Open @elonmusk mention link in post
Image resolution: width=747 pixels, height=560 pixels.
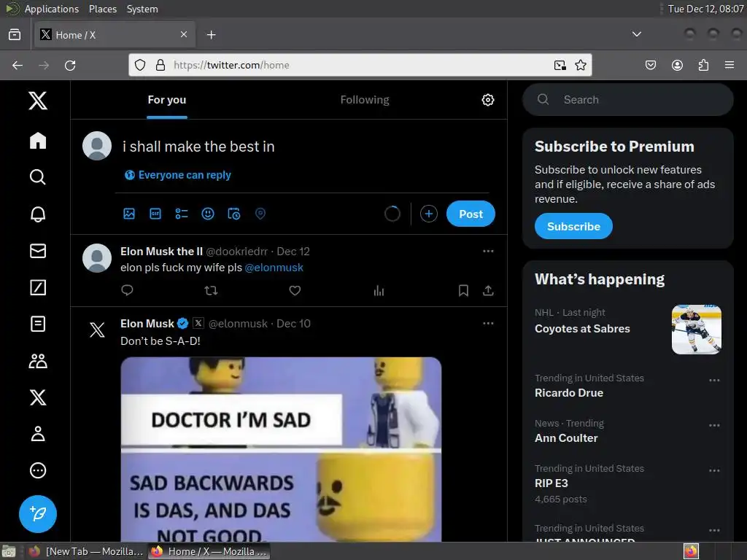pos(274,268)
